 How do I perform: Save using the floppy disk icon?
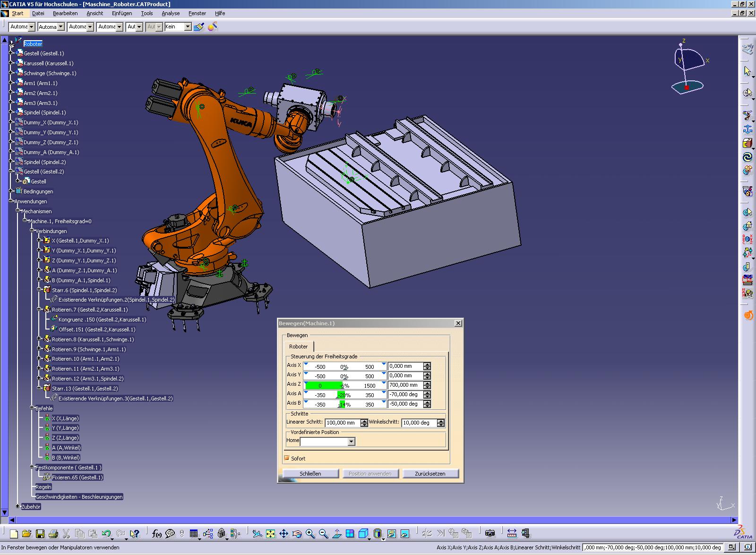click(40, 534)
